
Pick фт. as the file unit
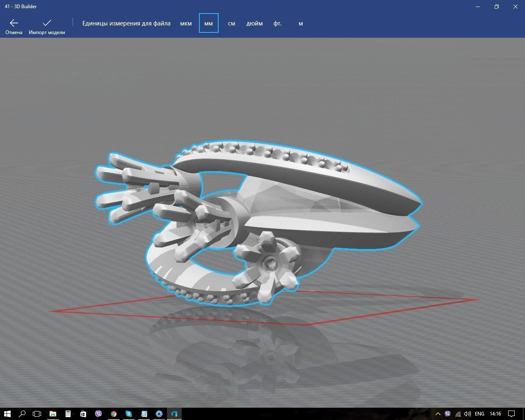[278, 23]
